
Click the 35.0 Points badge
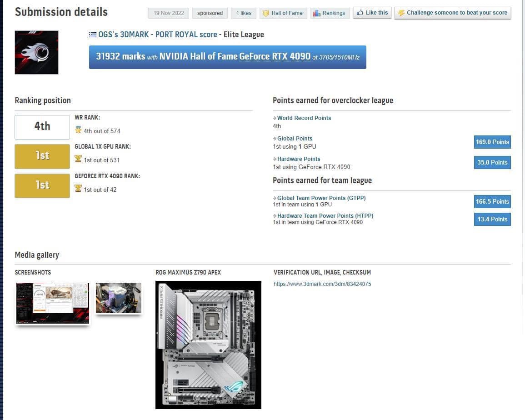tap(492, 162)
